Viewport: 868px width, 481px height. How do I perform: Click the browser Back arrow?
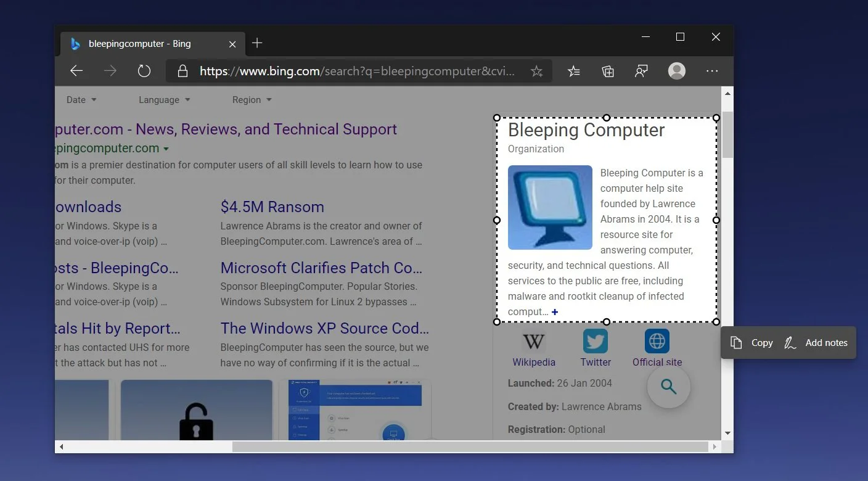(x=76, y=71)
